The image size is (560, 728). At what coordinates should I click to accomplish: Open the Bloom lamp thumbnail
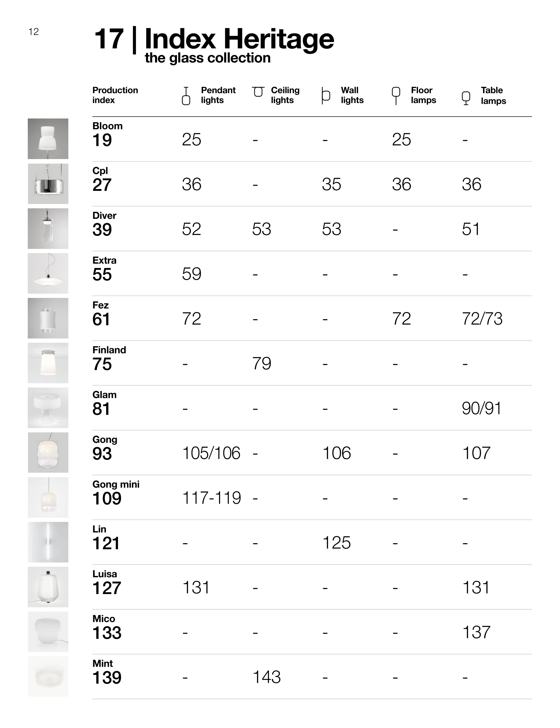48,139
